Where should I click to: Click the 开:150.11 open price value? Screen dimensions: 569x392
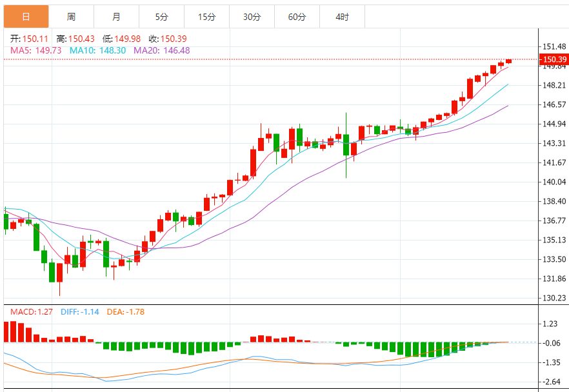point(29,39)
